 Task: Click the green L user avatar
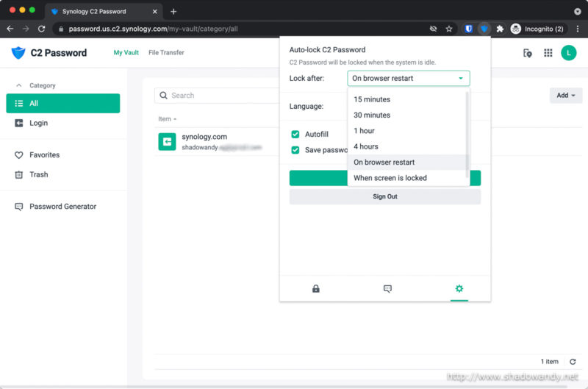click(568, 53)
